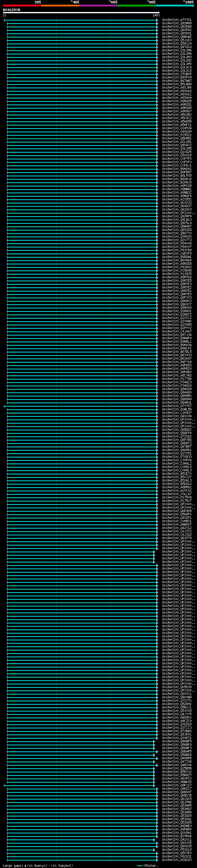197x868 pixels.
Task: Select the UniRef100_B4DNE0 label
Action: pyautogui.click(x=176, y=826)
